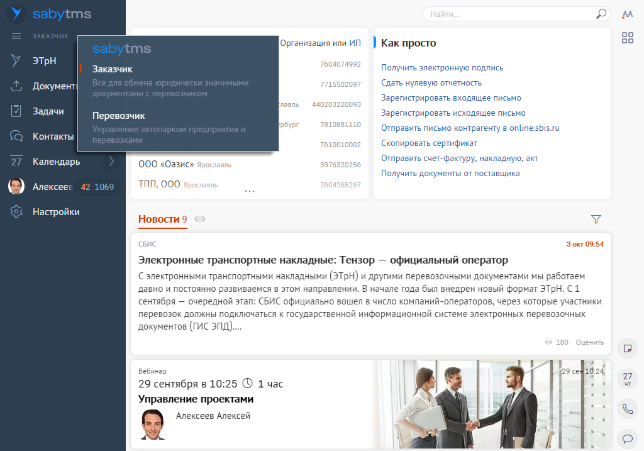Click Зарегистрировать исходящее письмо link
644x451 pixels.
click(453, 113)
